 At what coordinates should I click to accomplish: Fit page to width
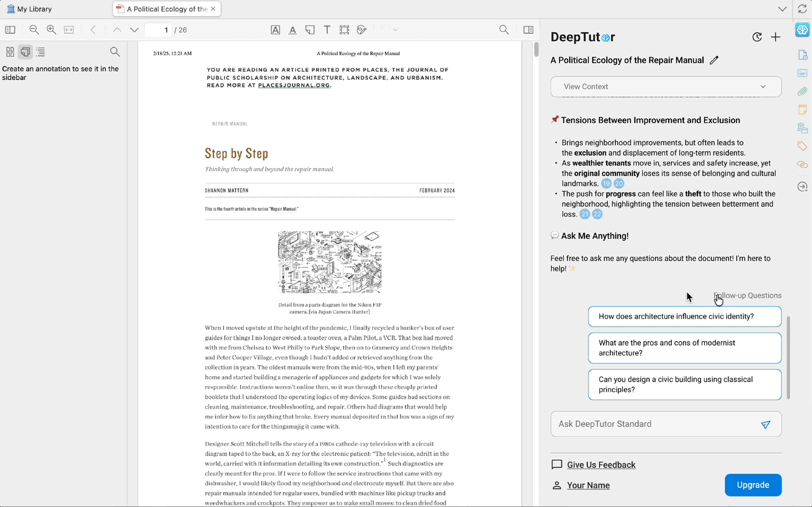(69, 30)
